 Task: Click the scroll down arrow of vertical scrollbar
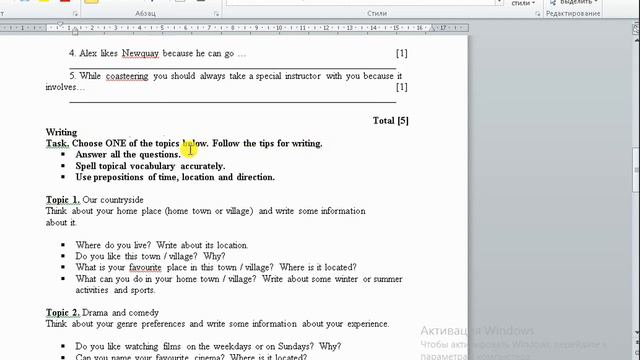[636, 333]
